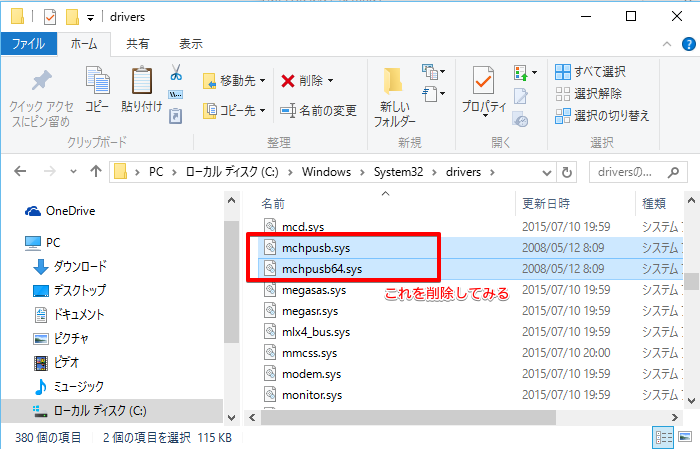Switch to Details view icon in status bar
Screen dimensions: 700x449
(x=664, y=437)
